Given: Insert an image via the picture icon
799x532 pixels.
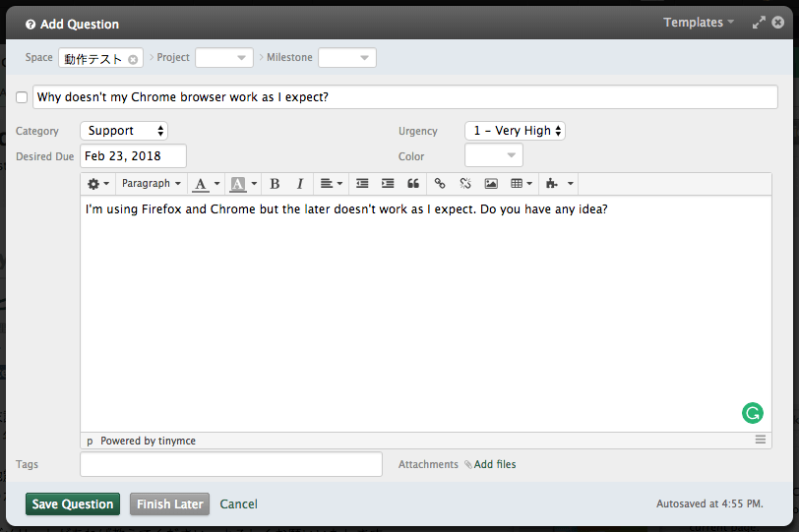Looking at the screenshot, I should point(491,184).
